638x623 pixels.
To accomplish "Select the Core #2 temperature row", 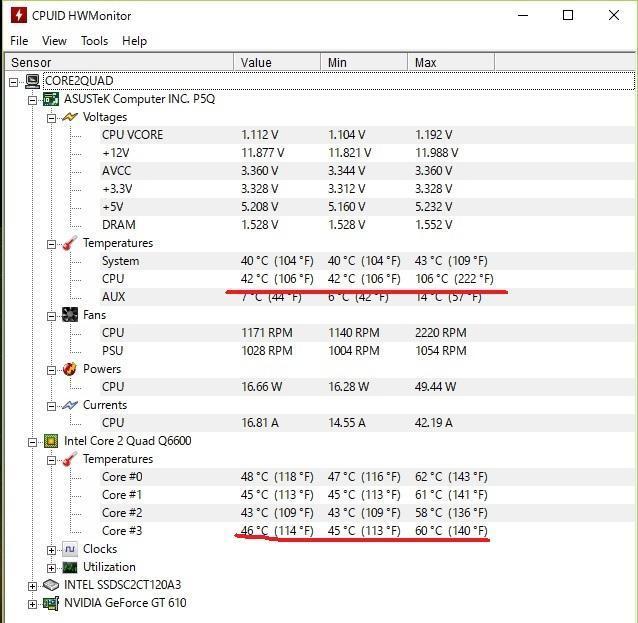I will point(368,513).
